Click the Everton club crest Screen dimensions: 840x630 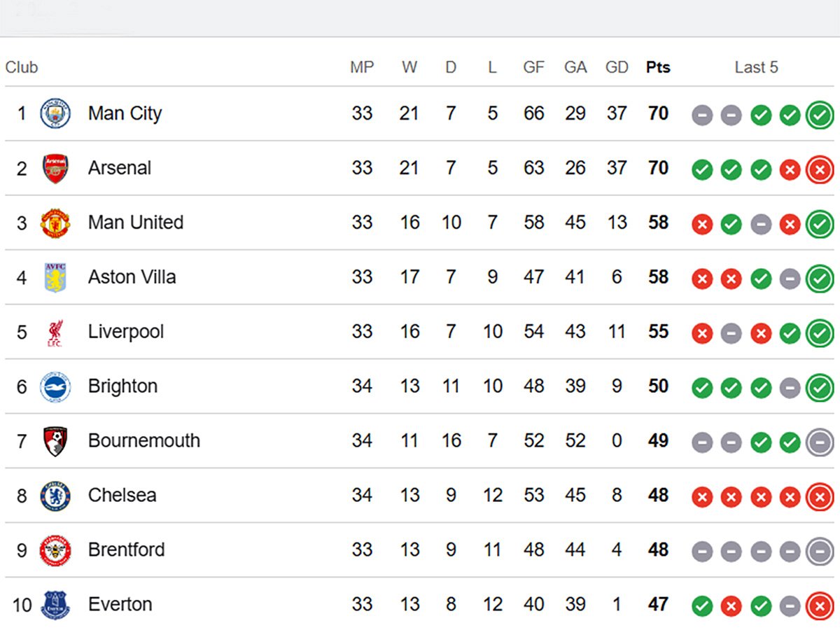point(56,605)
